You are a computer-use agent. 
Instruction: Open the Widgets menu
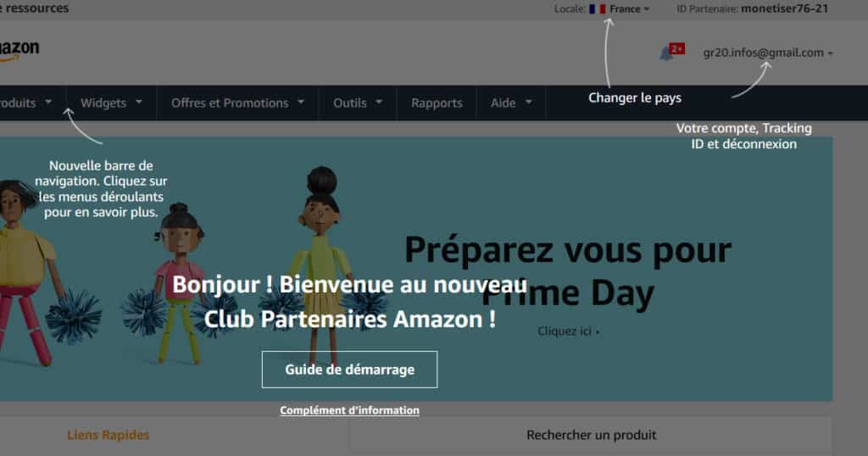[x=111, y=103]
